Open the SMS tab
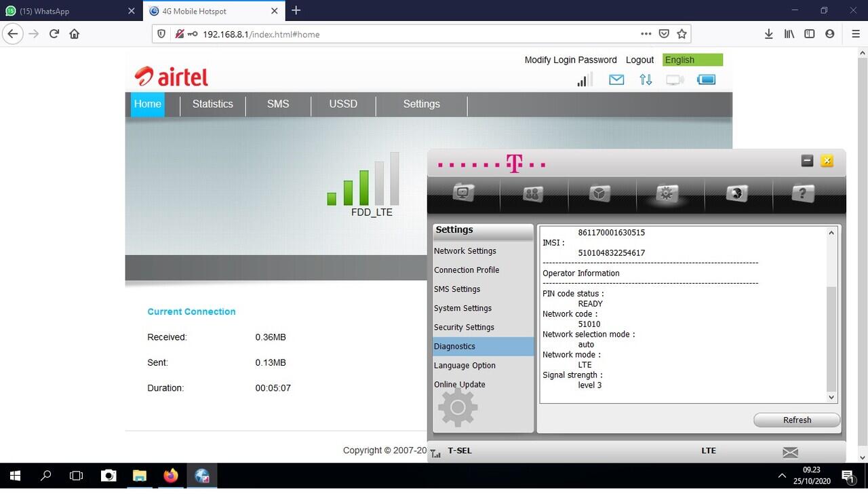Screen dimensions: 868x496 click(x=278, y=104)
